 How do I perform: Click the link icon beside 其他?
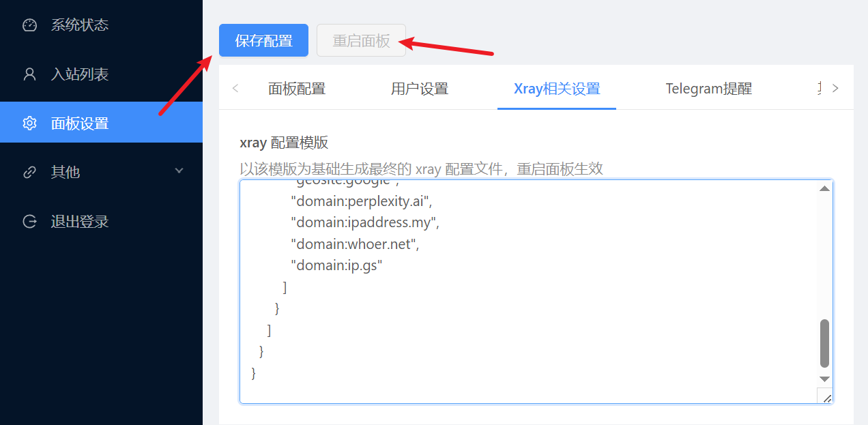(29, 173)
